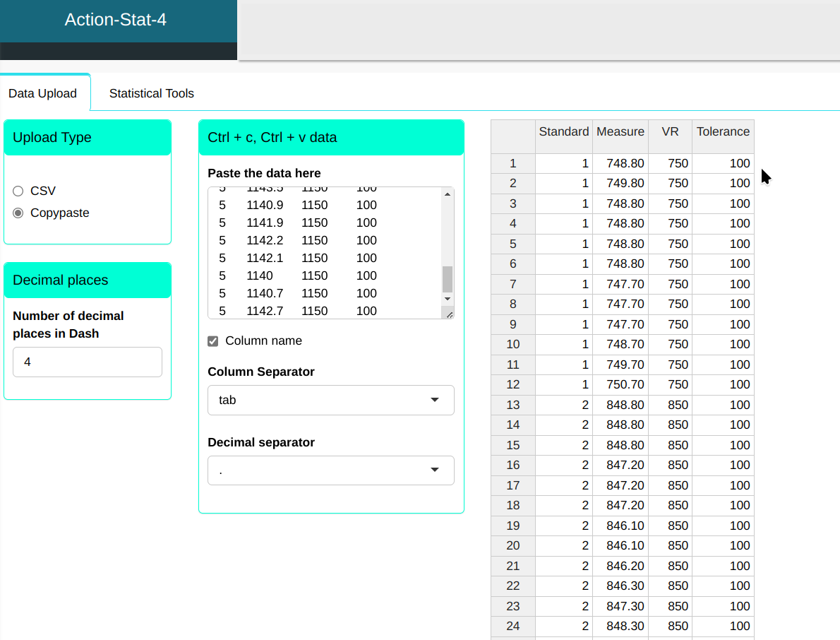
Task: Open the Data Upload tab
Action: [43, 93]
